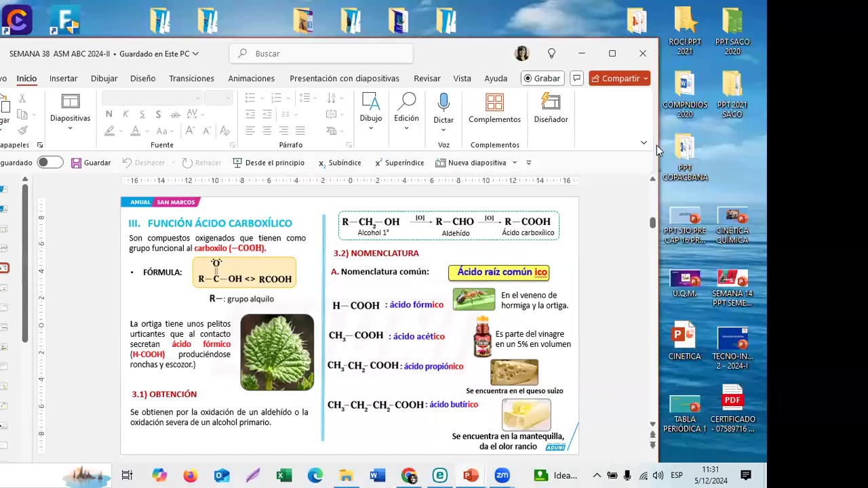Toggle underline (S) text formatting
Image resolution: width=868 pixels, height=488 pixels.
(x=142, y=114)
